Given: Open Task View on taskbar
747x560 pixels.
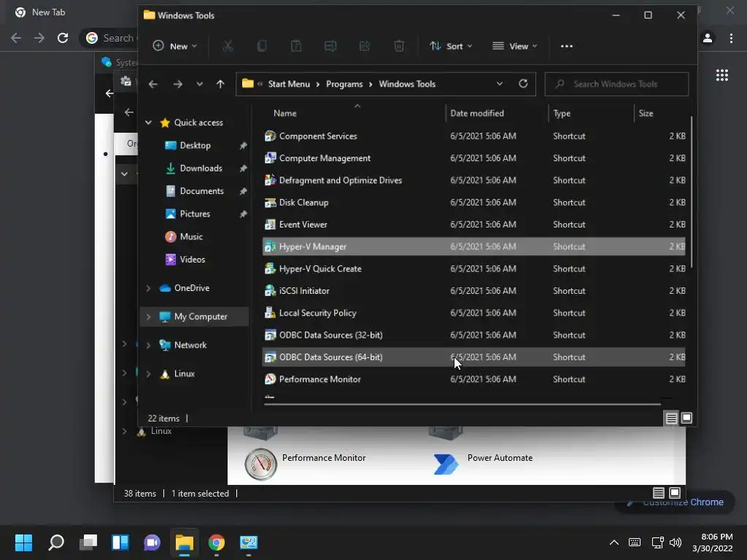Looking at the screenshot, I should [88, 542].
